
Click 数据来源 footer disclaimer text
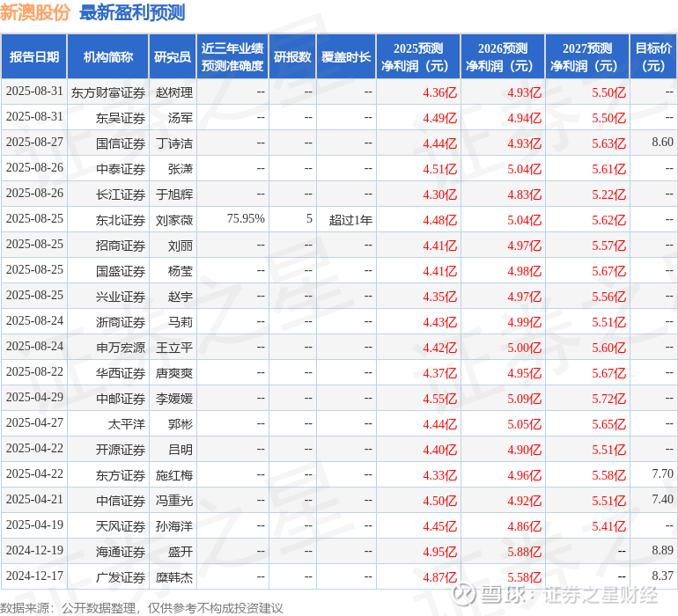tap(142, 608)
